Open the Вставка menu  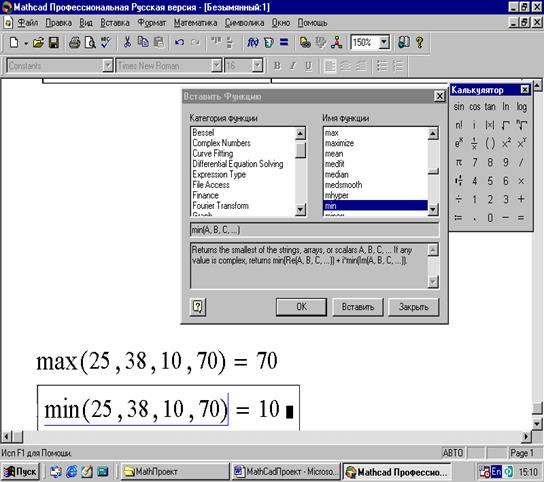(x=115, y=23)
